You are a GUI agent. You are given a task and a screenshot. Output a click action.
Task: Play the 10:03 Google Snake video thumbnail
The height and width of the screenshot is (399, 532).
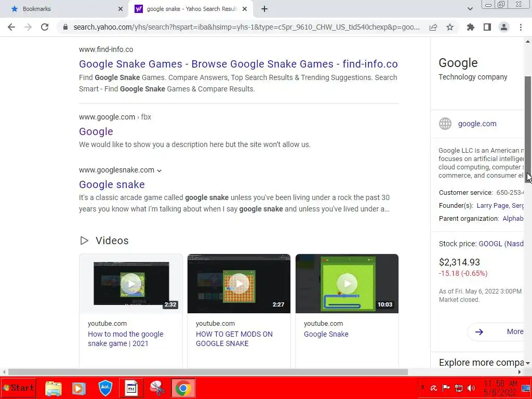click(347, 284)
